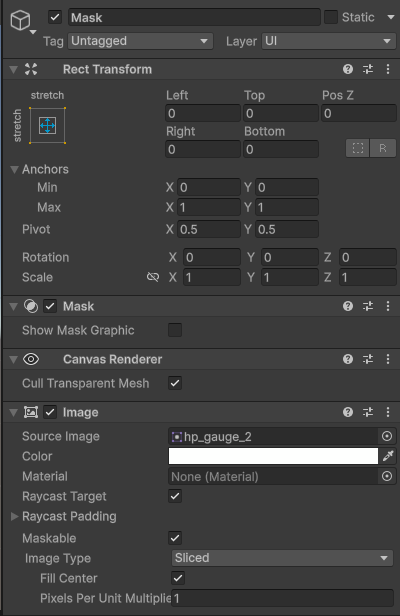The width and height of the screenshot is (400, 616).
Task: Open the Tag dropdown showing Untagged
Action: coord(140,41)
